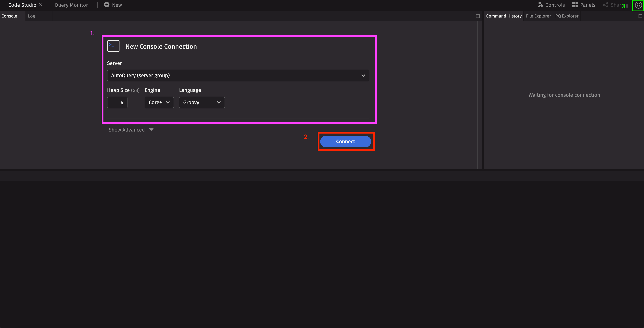
Task: Click the plus icon for New
Action: (x=107, y=5)
